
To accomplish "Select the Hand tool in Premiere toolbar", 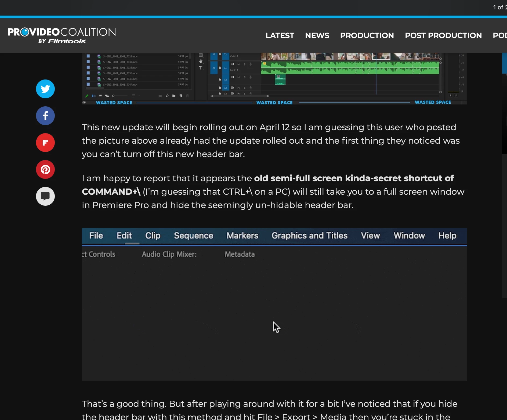I will point(201,61).
